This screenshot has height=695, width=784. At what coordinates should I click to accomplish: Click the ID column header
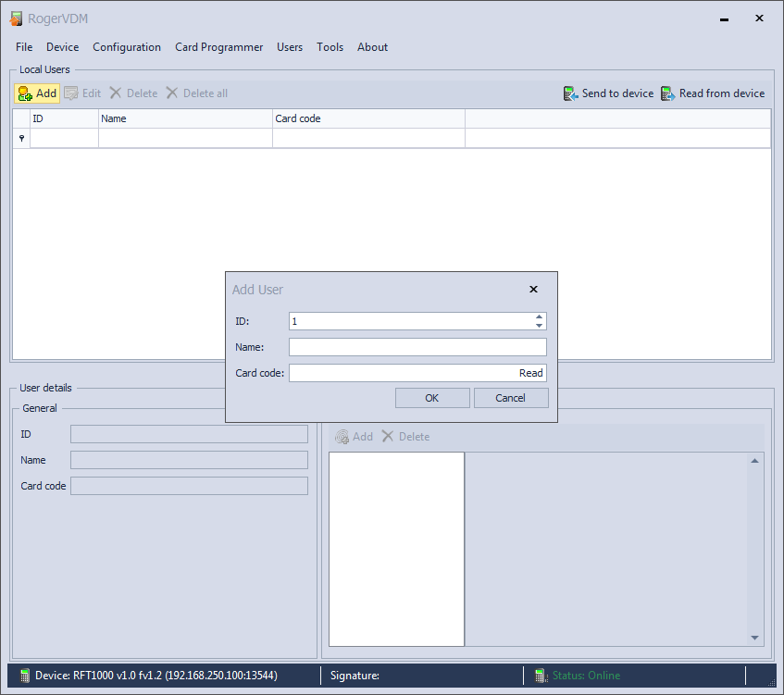64,118
